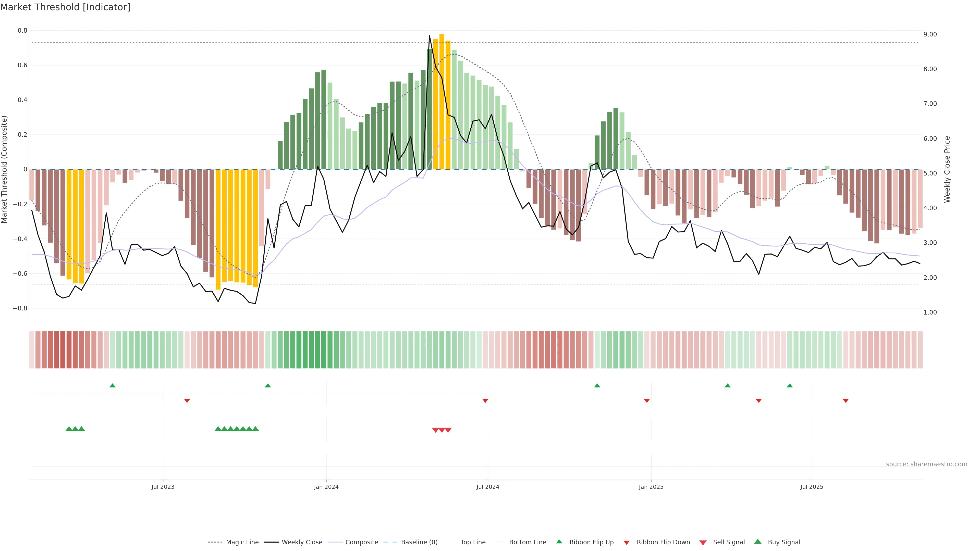Viewport: 980px width, 551px height.
Task: Click the ribbon flip down marker at Jul 2024
Action: [x=485, y=401]
